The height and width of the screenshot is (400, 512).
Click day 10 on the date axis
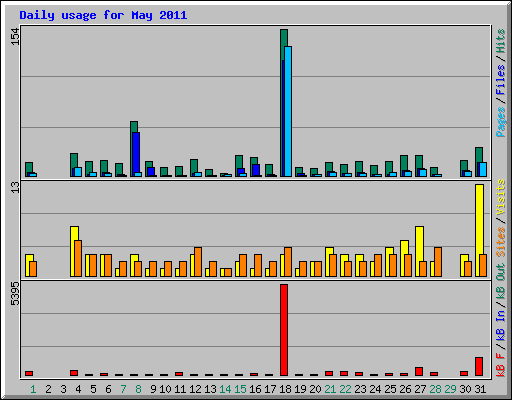(x=165, y=389)
